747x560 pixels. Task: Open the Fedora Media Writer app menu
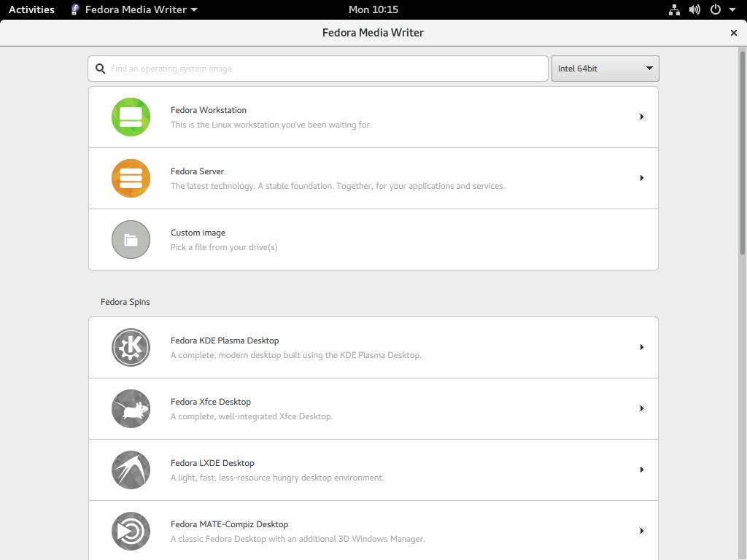point(134,9)
